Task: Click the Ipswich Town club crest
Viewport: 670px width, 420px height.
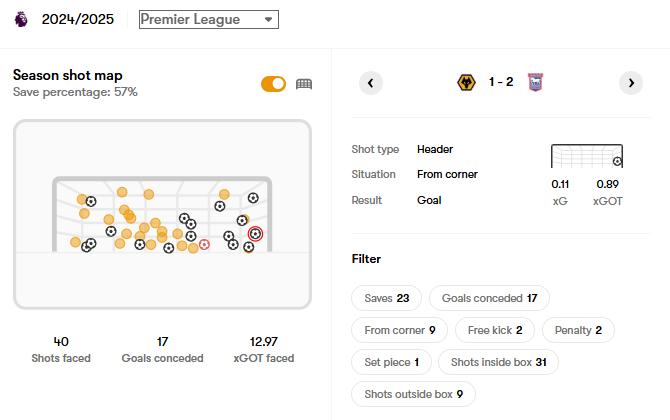Action: (x=535, y=83)
